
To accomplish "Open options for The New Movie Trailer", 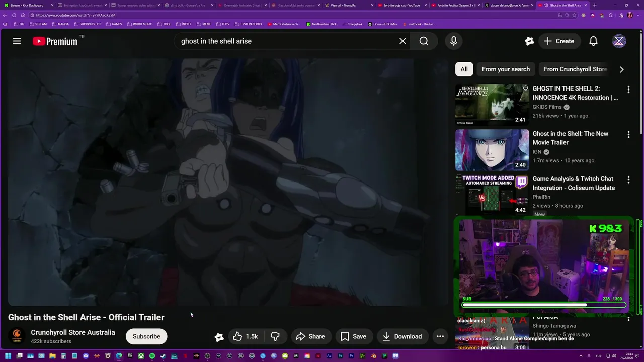I will 628,135.
